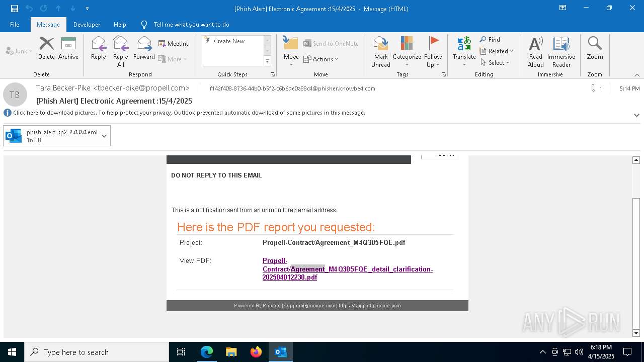
Task: Click the Zoom magnifier
Action: 595,49
